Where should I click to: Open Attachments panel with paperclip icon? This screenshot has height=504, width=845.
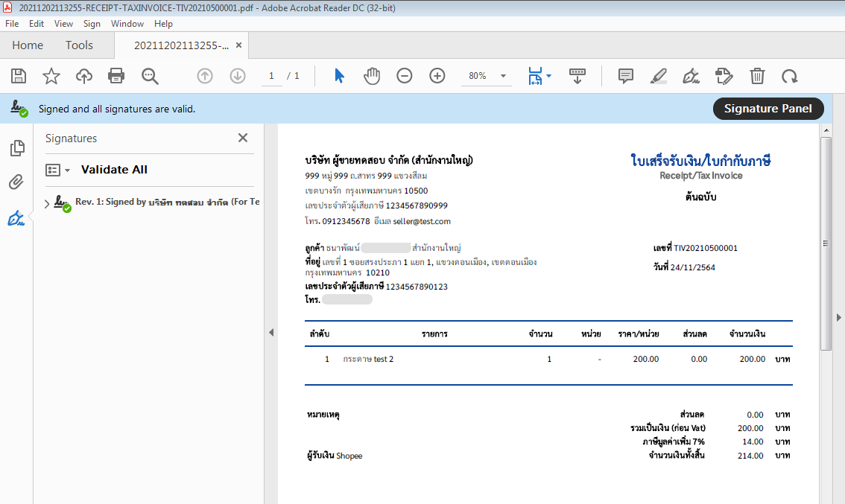[16, 182]
